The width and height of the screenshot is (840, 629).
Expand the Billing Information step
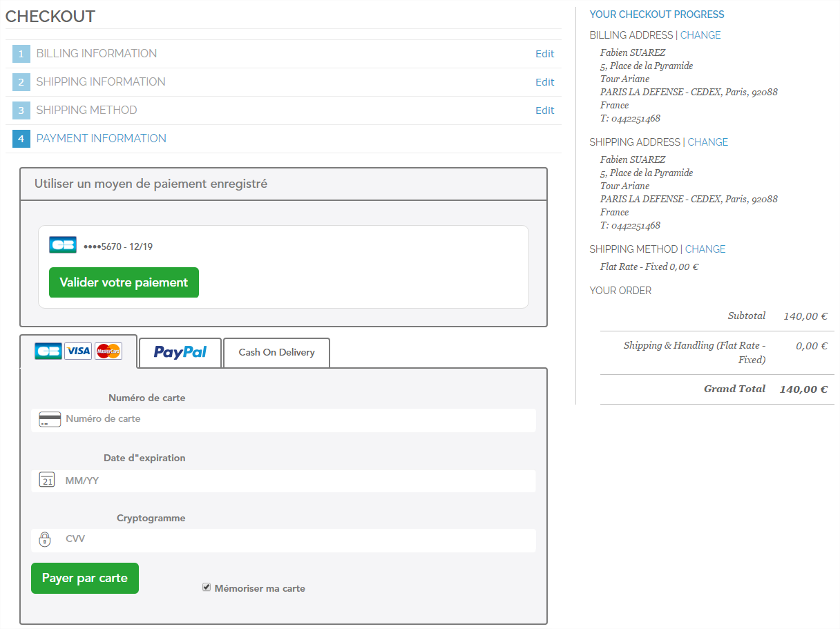pos(97,54)
